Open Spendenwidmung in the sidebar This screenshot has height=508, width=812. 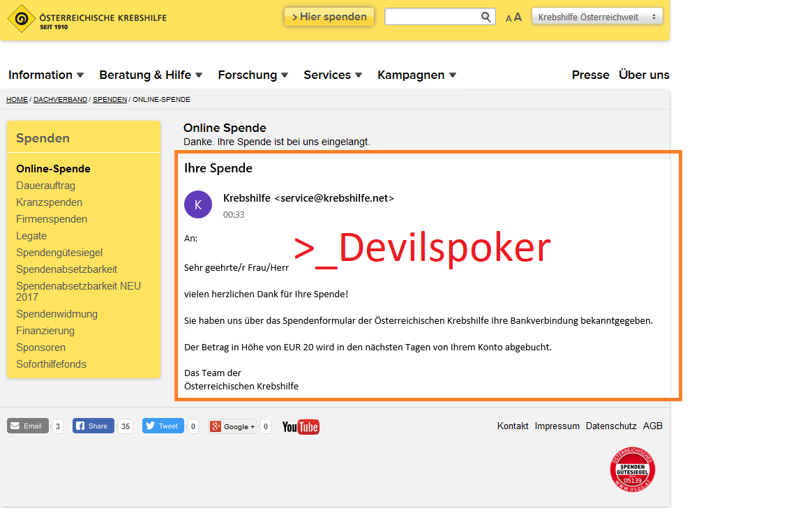[57, 314]
